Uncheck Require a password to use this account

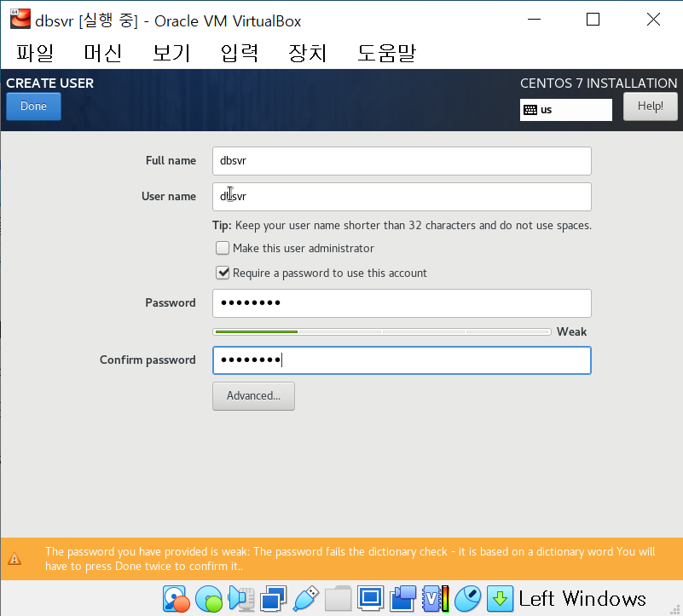tap(223, 273)
